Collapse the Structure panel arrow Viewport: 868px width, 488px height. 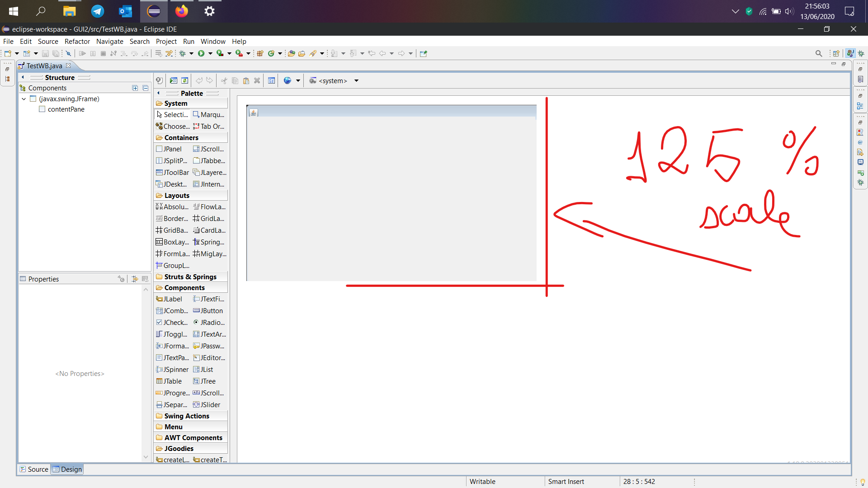(x=23, y=77)
